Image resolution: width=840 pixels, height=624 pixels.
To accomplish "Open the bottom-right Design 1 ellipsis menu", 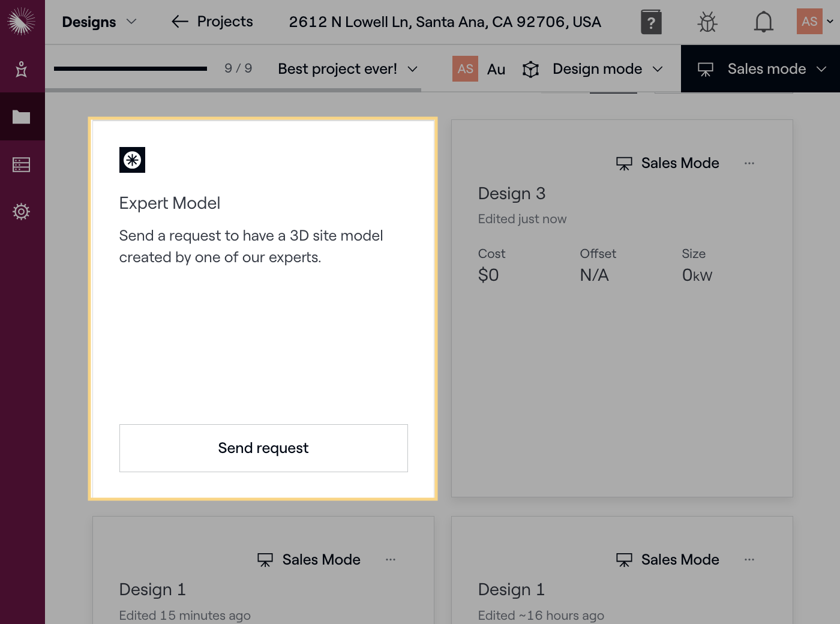I will [749, 559].
